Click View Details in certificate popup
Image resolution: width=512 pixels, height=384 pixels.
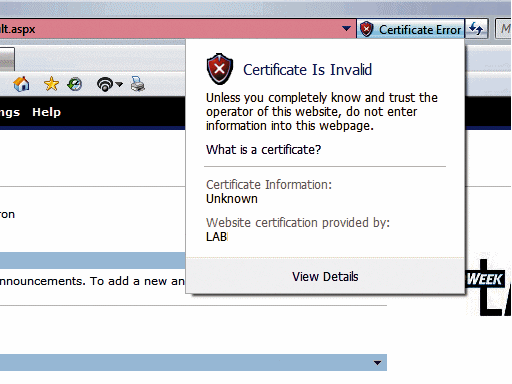point(325,277)
